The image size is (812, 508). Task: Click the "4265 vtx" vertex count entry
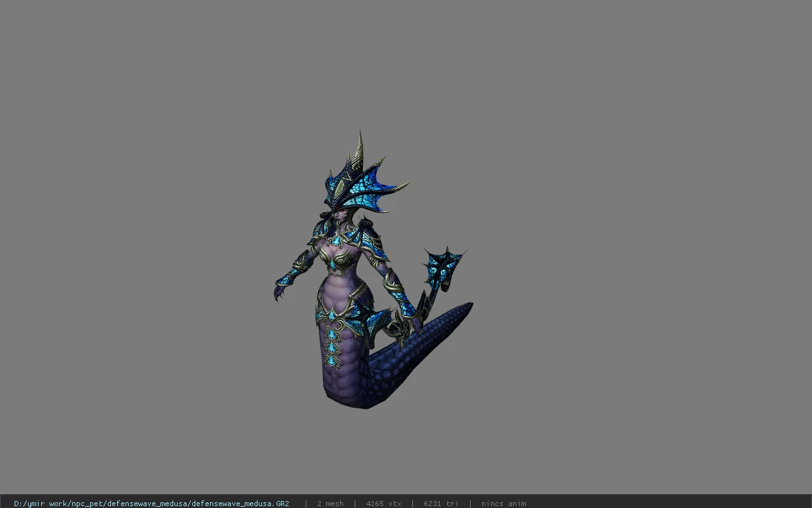click(384, 504)
